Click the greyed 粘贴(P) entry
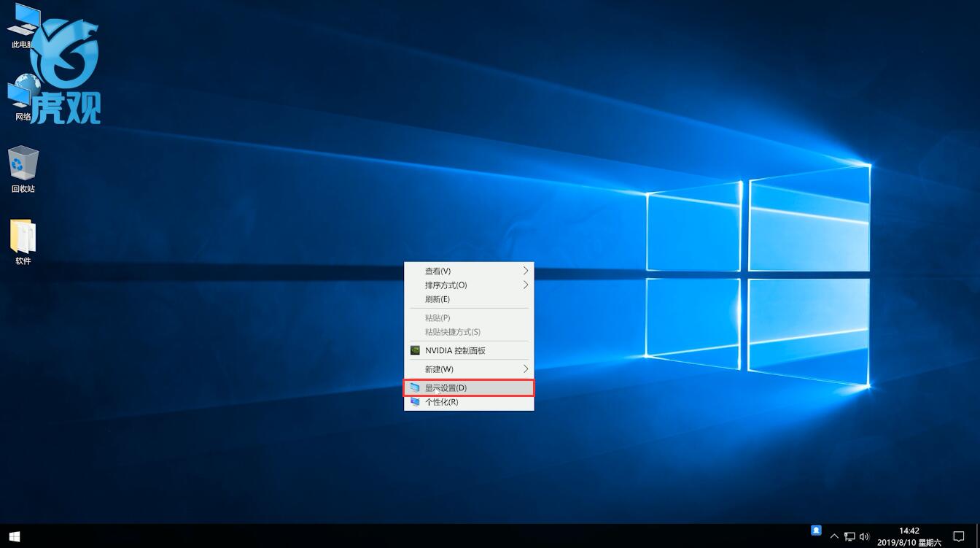This screenshot has height=548, width=980. pos(469,318)
